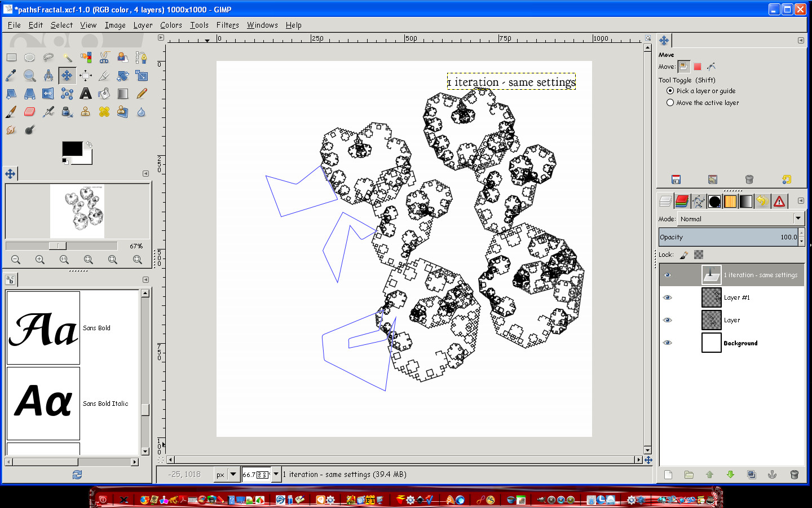Toggle lock pixels paintbrush icon
Viewport: 812px width, 508px height.
pos(684,255)
